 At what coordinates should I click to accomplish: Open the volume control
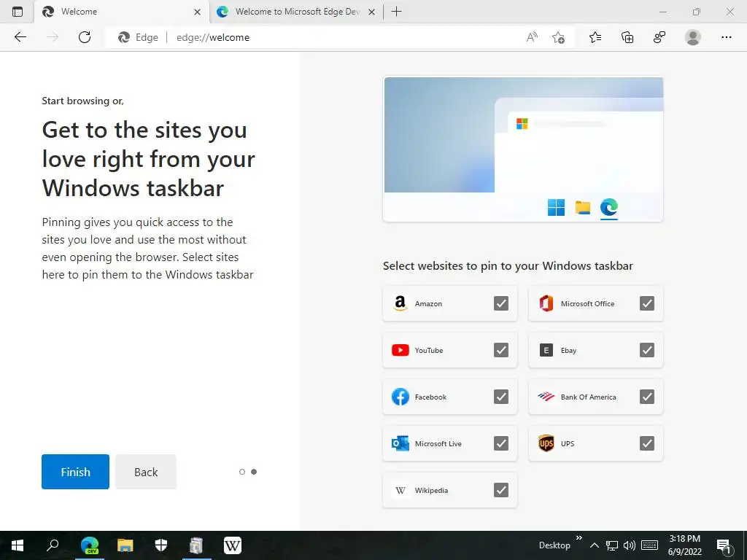(x=629, y=545)
